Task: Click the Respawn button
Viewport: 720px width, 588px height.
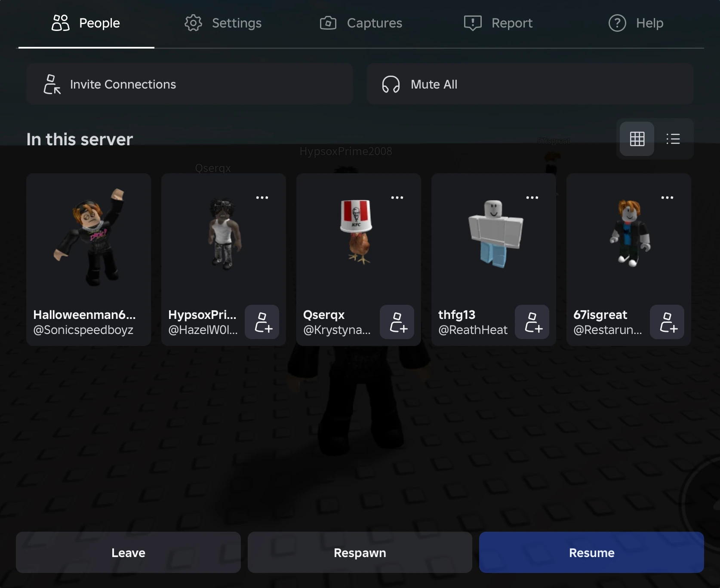Action: [360, 553]
